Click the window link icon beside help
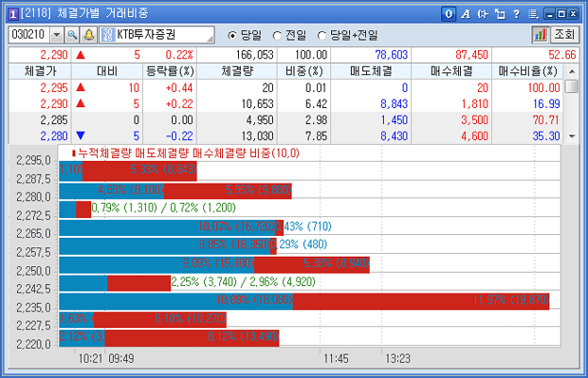Viewport: 588px width, 378px height. click(x=500, y=14)
